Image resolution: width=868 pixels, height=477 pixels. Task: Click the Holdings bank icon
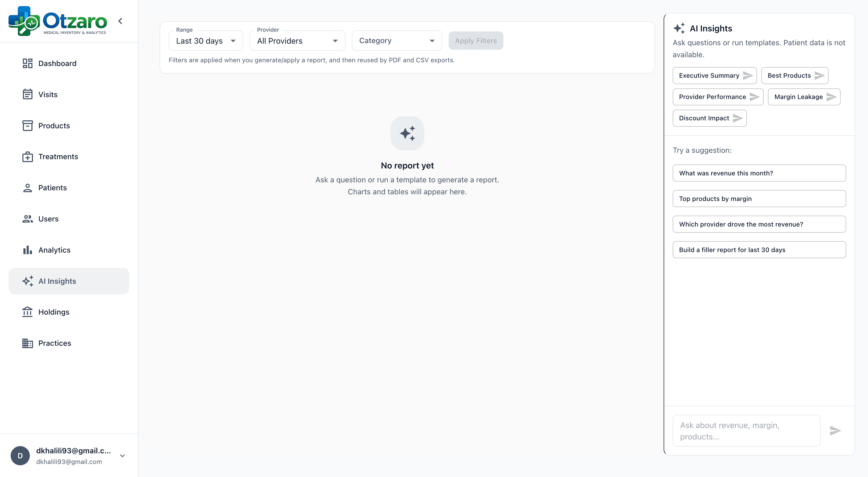[x=27, y=312]
